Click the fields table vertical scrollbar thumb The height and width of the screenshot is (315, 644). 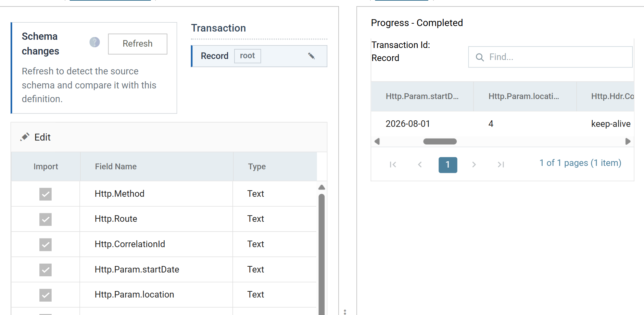point(321,254)
